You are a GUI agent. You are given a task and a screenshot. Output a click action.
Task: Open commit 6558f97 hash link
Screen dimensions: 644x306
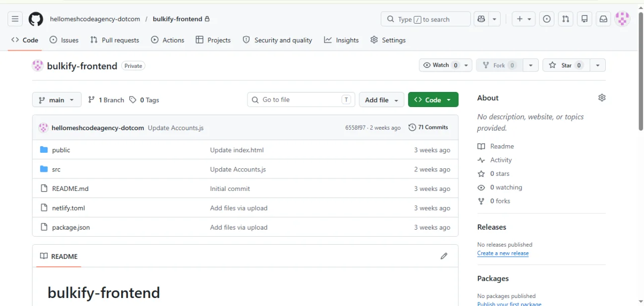(355, 128)
